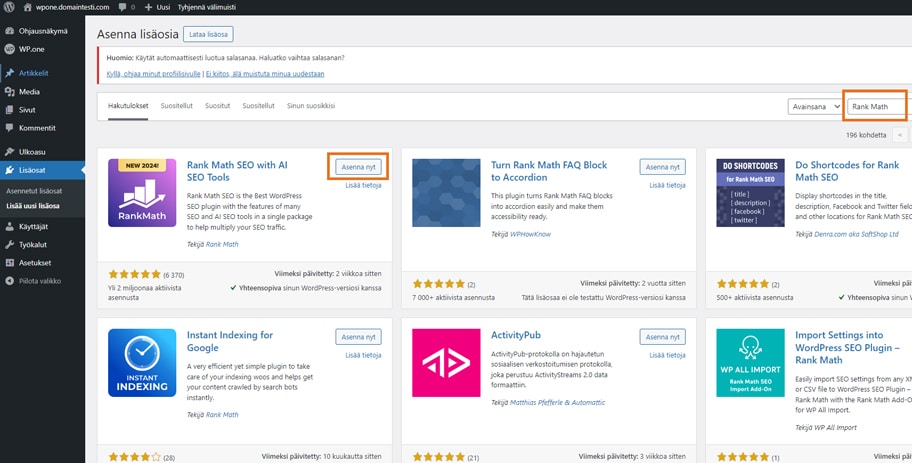
Task: Click the Ohjausnäkymä dashboard icon
Action: click(9, 31)
